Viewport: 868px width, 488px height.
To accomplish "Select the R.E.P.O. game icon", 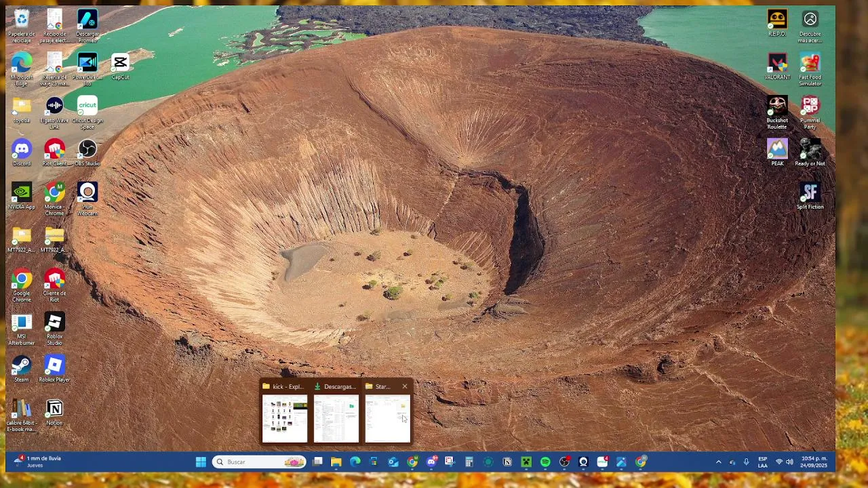I will (x=777, y=24).
